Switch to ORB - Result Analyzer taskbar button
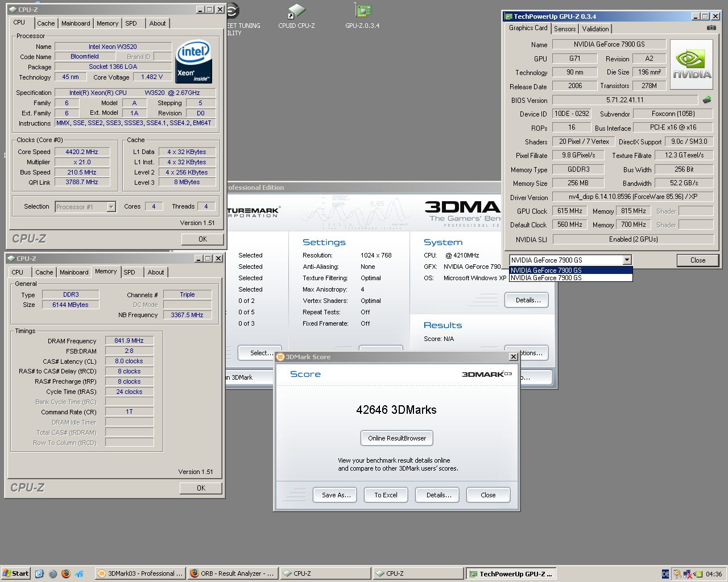 233,573
